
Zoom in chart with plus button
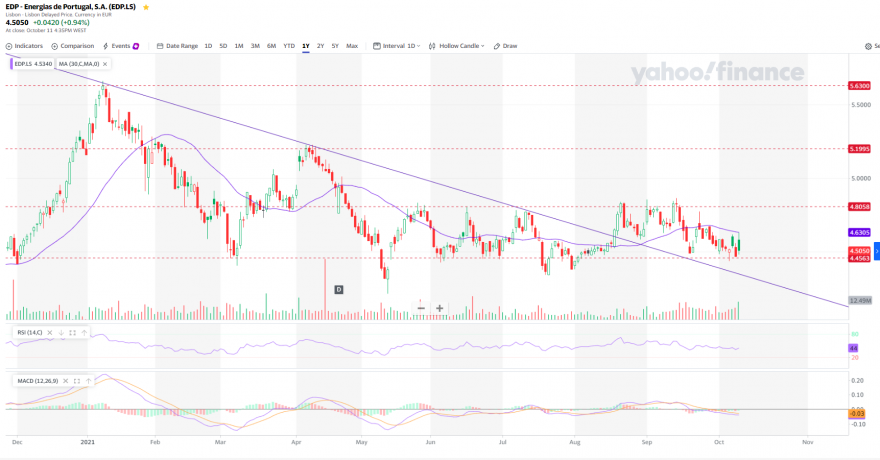click(x=439, y=308)
